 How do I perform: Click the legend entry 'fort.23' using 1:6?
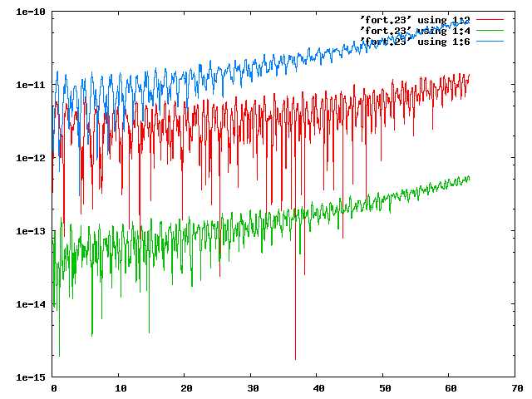[416, 42]
